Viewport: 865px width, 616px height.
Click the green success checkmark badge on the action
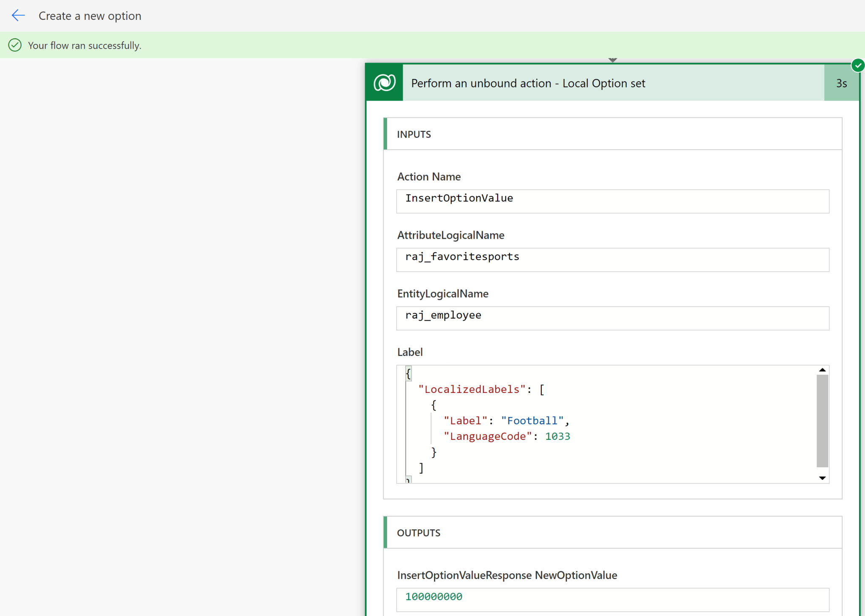(858, 65)
